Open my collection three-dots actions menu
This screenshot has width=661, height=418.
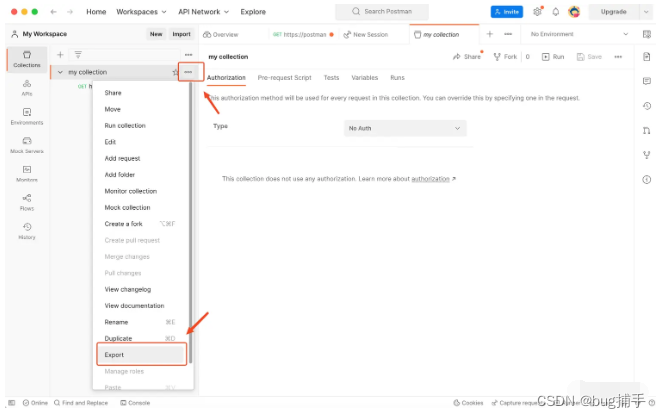coord(188,72)
